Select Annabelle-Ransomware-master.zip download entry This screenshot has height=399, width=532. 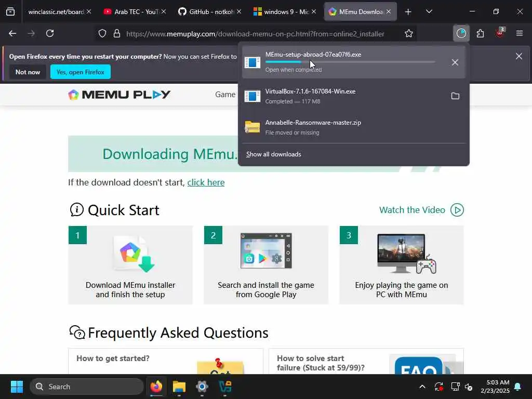tap(353, 127)
